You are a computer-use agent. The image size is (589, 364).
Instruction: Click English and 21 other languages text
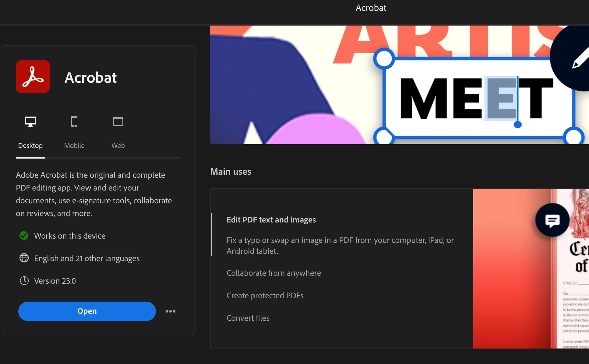coord(87,258)
